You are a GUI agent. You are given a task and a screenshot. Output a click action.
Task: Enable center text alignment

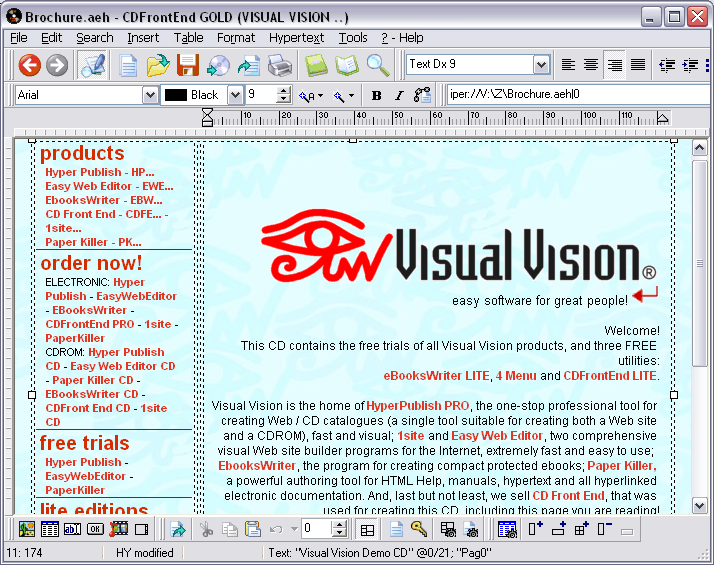[x=591, y=65]
